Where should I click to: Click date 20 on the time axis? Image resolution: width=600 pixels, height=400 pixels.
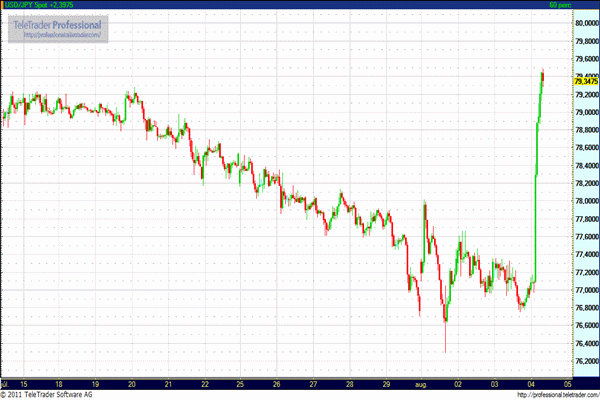click(x=132, y=383)
